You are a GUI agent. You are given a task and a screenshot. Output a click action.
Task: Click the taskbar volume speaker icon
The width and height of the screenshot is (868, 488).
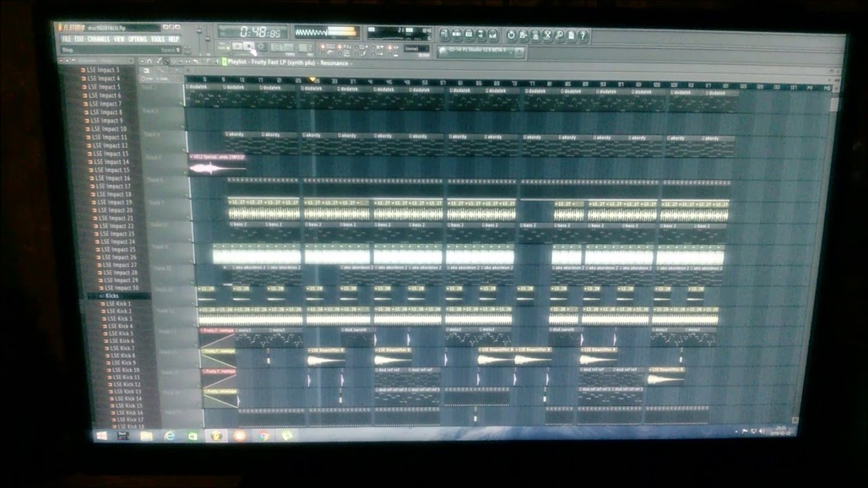tap(762, 431)
